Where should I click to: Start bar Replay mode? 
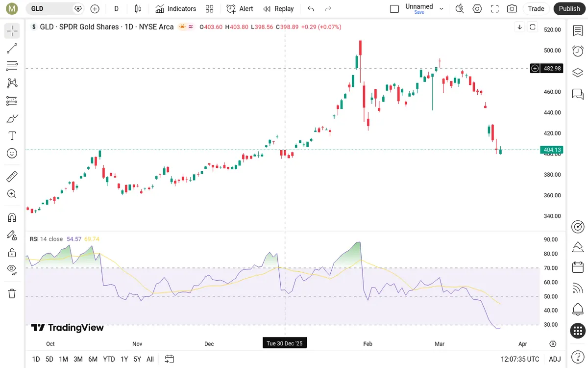pos(278,8)
